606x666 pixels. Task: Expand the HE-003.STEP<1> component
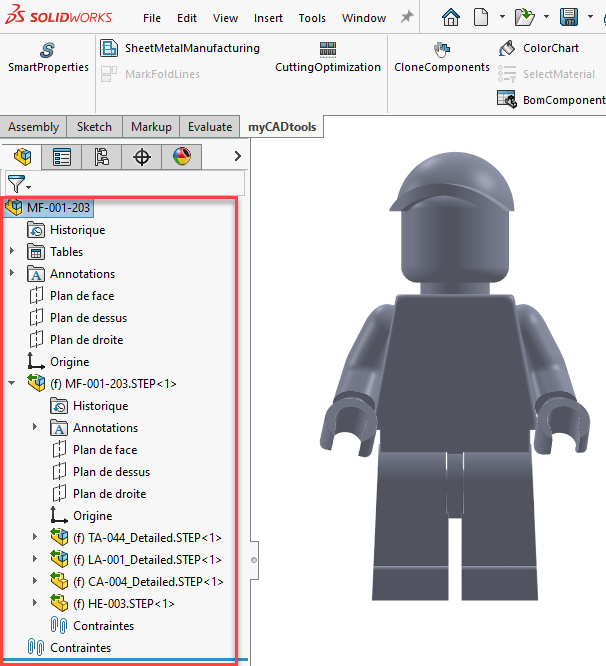pos(35,603)
